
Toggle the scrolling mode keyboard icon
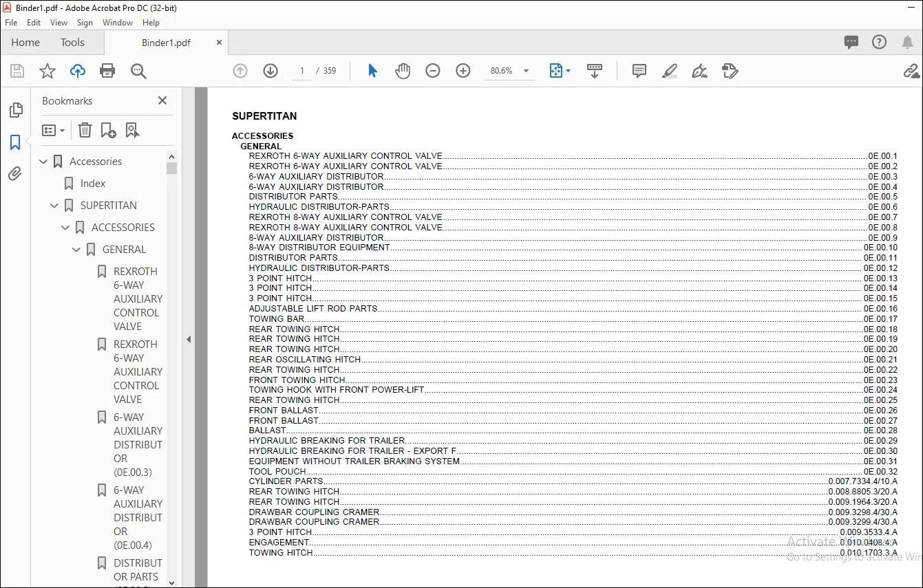pos(595,71)
